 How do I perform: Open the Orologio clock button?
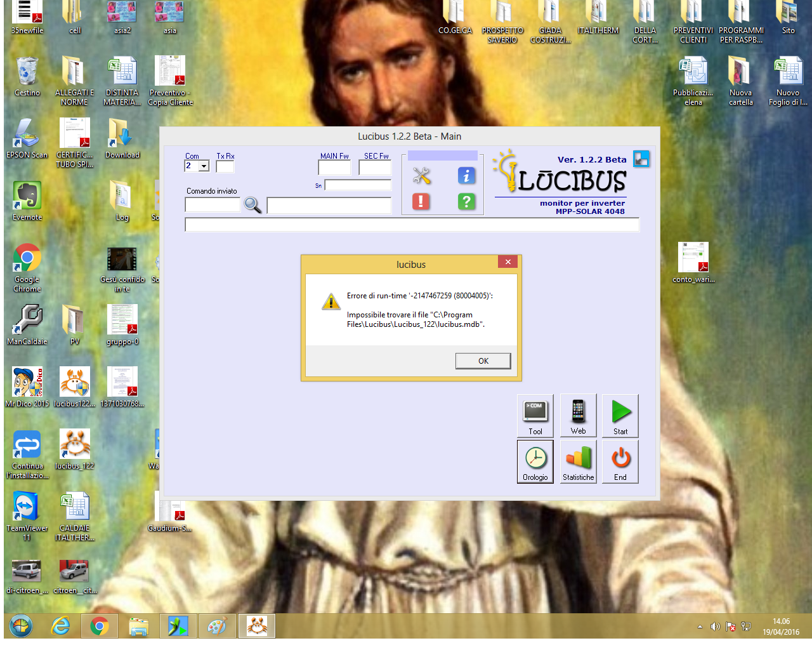click(x=535, y=462)
